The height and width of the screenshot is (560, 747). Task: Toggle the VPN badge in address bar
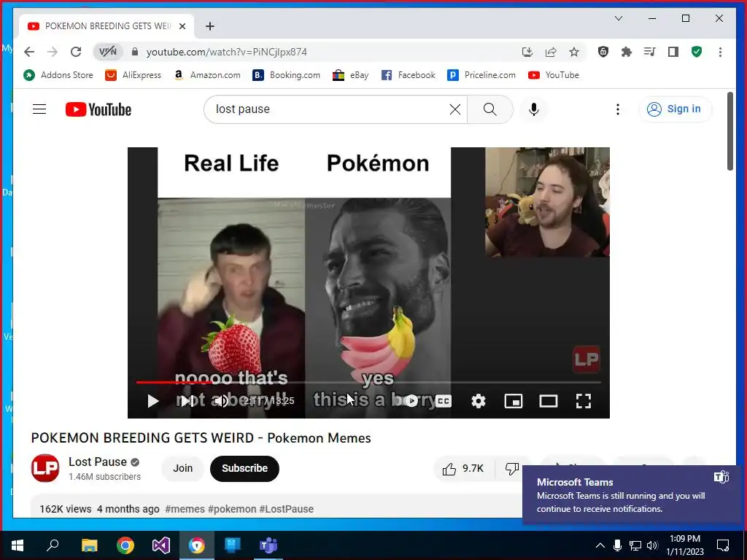click(108, 52)
